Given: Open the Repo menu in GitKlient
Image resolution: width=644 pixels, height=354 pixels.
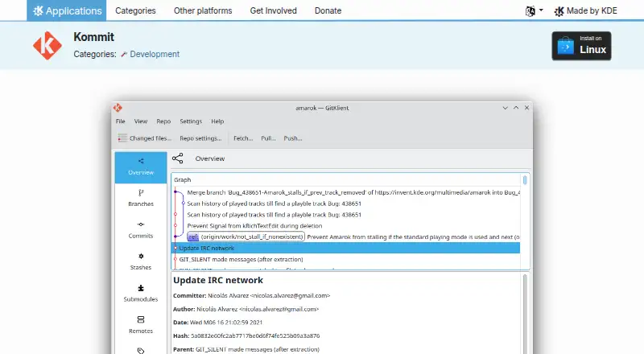Looking at the screenshot, I should [x=163, y=121].
